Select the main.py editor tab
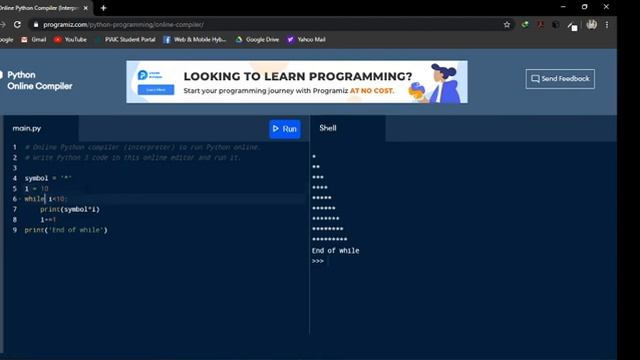 [27, 128]
